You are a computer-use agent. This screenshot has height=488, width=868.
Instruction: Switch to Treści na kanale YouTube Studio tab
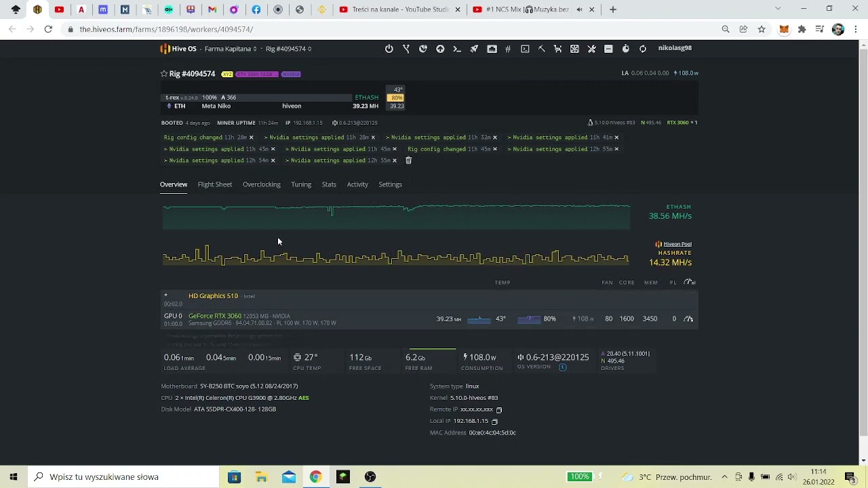pyautogui.click(x=400, y=9)
